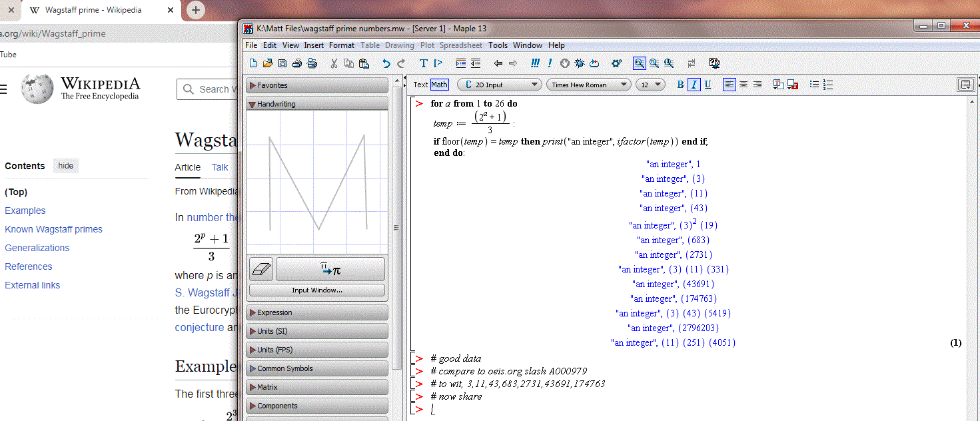The width and height of the screenshot is (980, 421).
Task: Toggle Italic formatting
Action: tap(694, 85)
